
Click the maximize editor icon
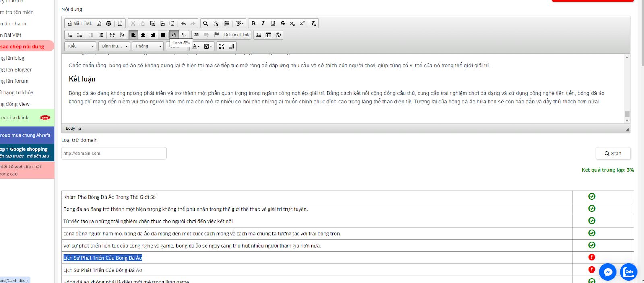tap(222, 46)
